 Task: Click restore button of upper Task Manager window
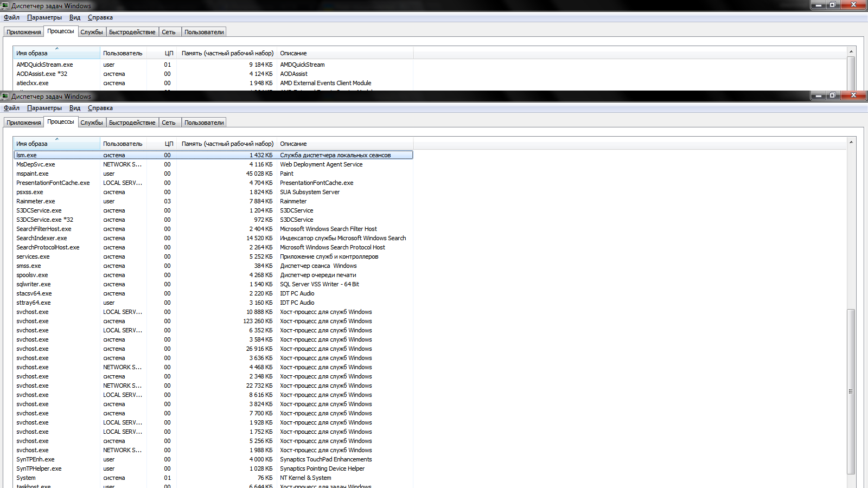[x=833, y=5]
